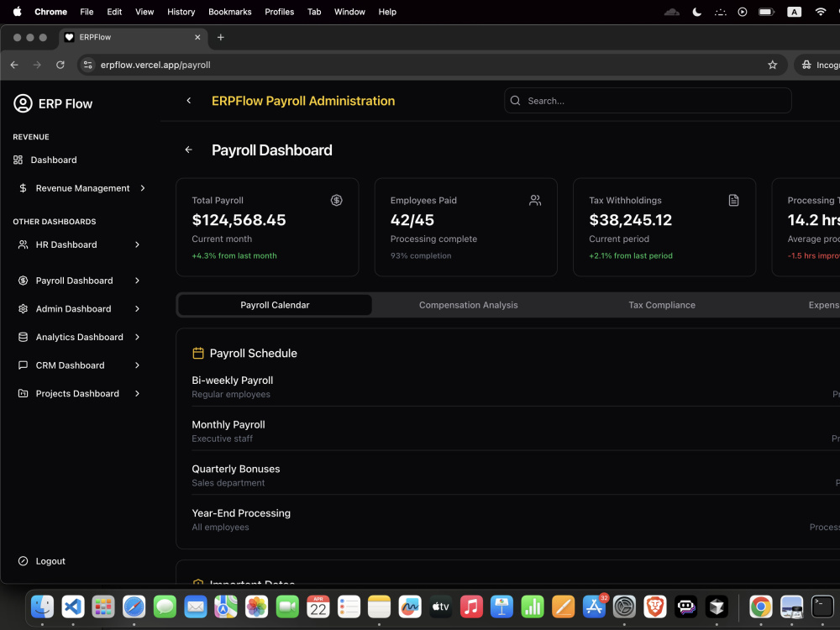Click the Employees Paid users icon
The width and height of the screenshot is (840, 630).
535,201
